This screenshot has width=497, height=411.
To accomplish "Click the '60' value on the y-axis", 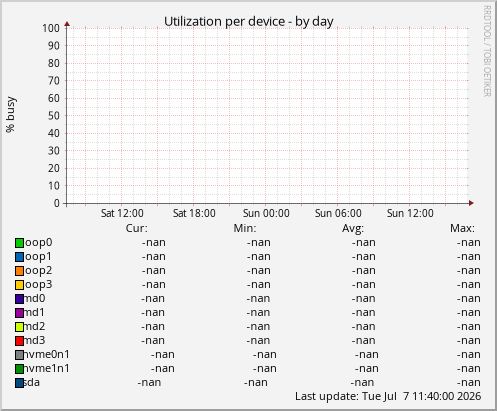I will (x=54, y=98).
